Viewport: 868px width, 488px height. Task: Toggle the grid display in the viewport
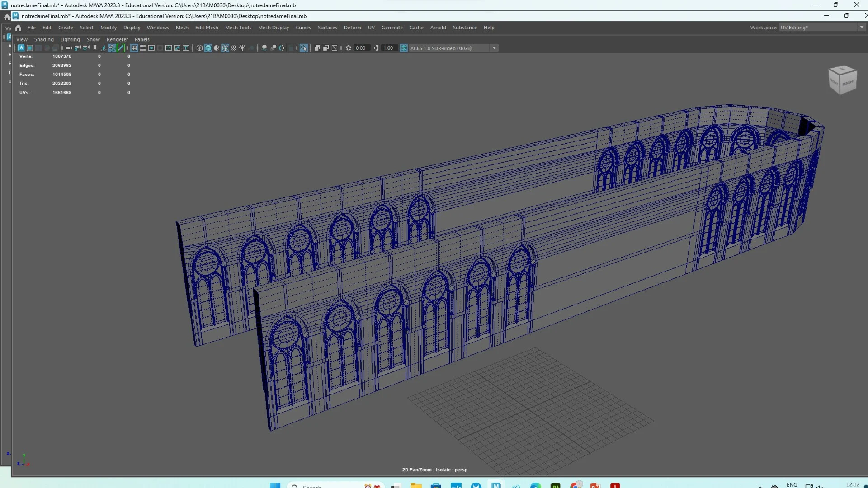[133, 48]
